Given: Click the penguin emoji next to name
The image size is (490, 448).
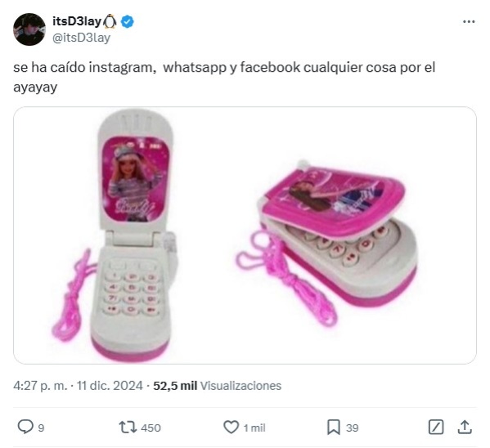Looking at the screenshot, I should coord(110,21).
